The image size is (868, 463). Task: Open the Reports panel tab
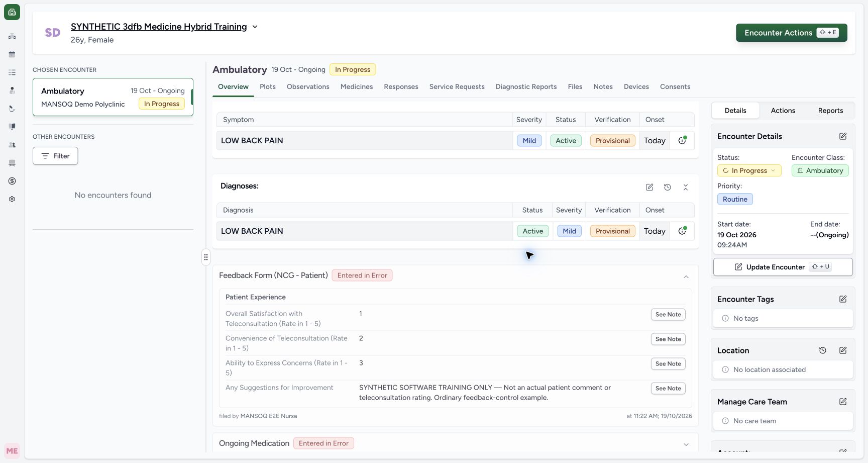click(x=830, y=111)
